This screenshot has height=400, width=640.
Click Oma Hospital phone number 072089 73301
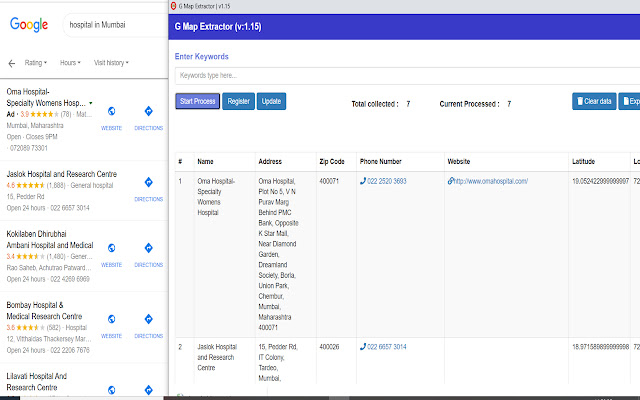click(x=29, y=148)
